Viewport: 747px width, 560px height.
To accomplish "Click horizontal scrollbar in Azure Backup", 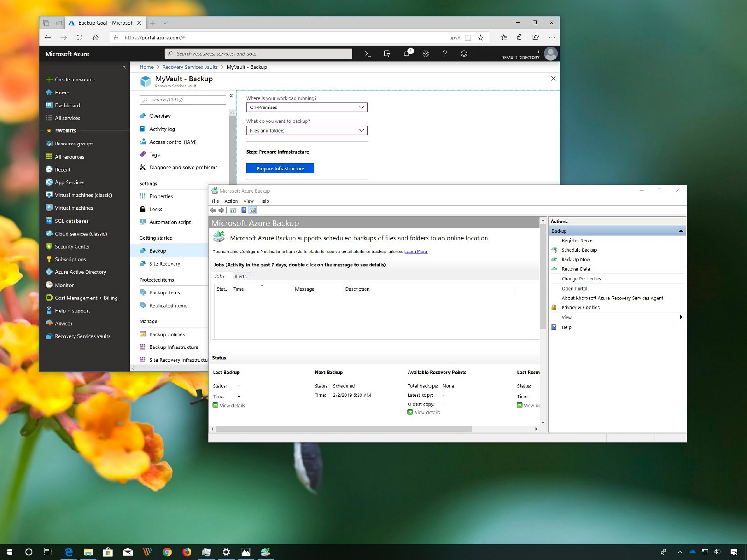I will [x=344, y=429].
